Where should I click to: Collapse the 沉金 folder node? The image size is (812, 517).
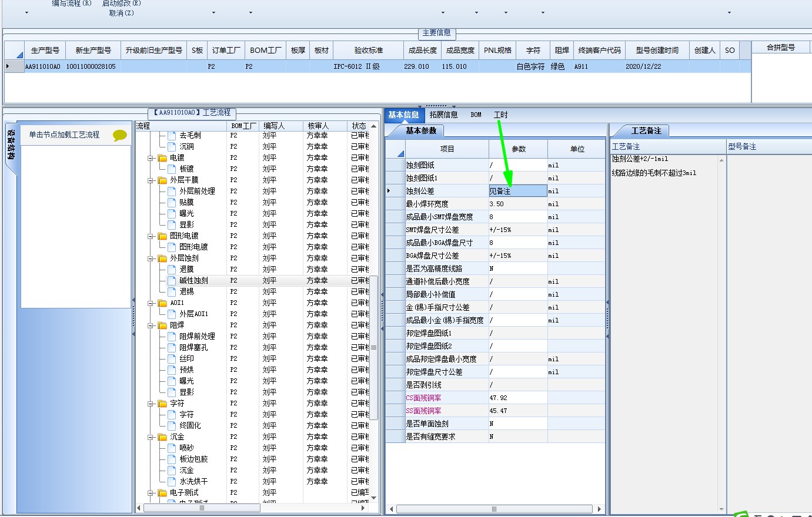pos(151,437)
